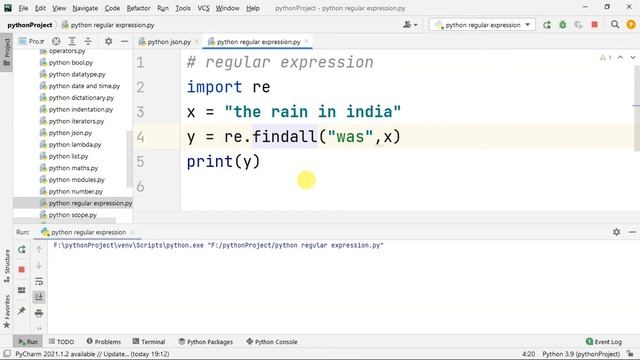Print the Run console output
This screenshot has width=640, height=360.
tap(39, 313)
